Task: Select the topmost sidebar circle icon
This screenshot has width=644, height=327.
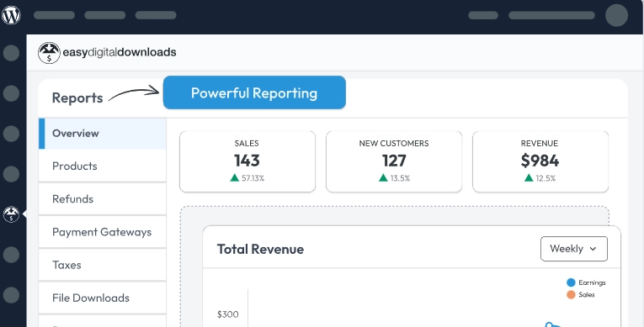Action: pyautogui.click(x=11, y=53)
